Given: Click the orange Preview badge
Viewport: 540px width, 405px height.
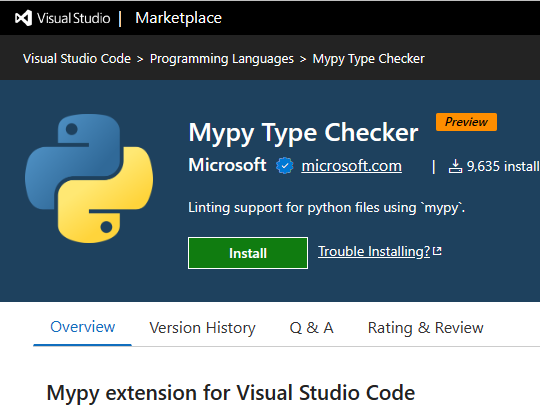Looking at the screenshot, I should 466,122.
